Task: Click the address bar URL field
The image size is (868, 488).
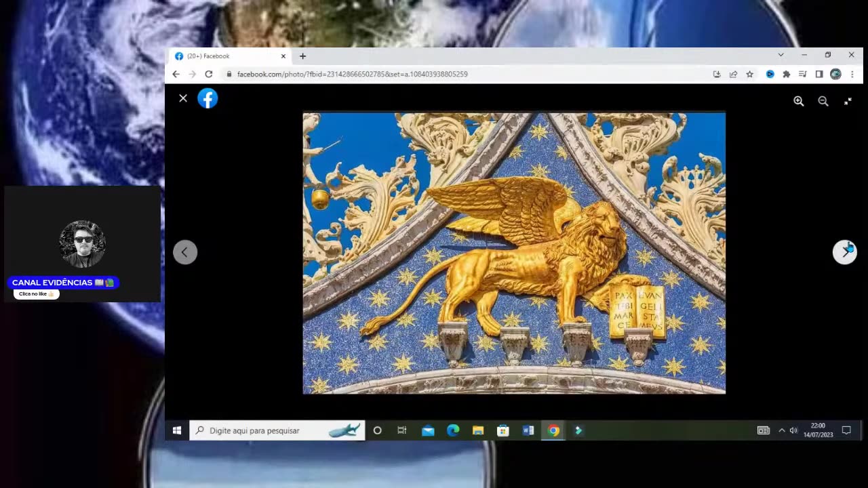Action: tap(468, 74)
